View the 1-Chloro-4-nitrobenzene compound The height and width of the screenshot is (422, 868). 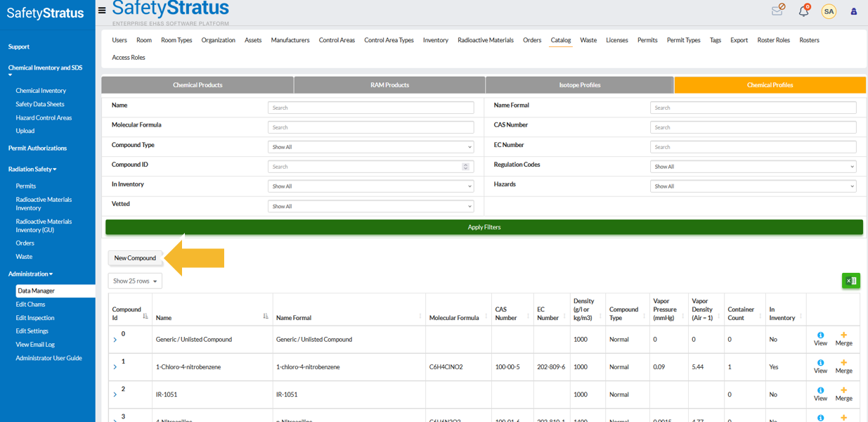tap(820, 366)
